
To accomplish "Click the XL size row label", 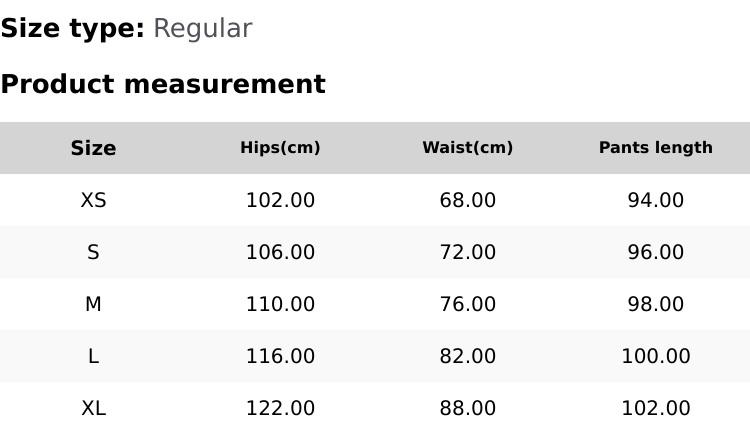I will pyautogui.click(x=93, y=409).
